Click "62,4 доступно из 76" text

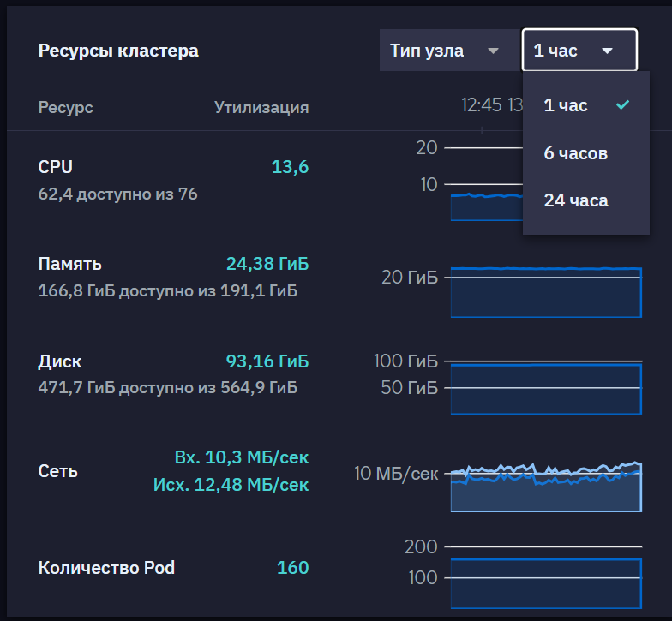118,194
